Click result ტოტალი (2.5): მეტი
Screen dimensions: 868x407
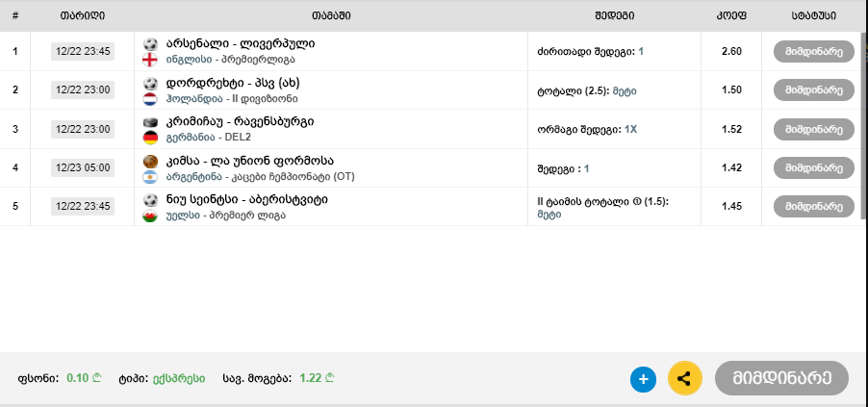click(587, 90)
